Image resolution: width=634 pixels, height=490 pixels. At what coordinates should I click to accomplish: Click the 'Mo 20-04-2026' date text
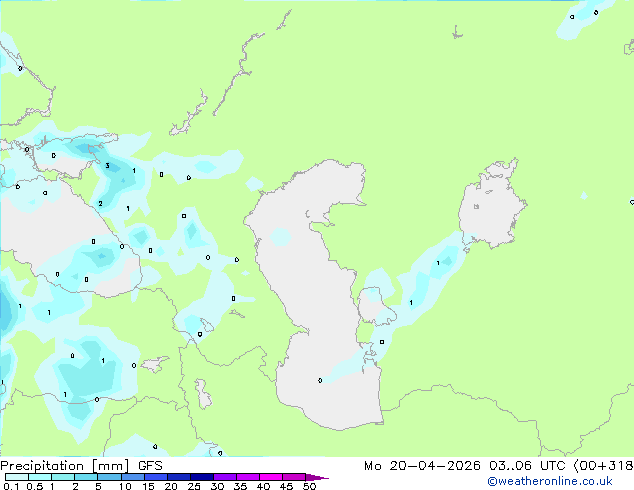pos(422,466)
